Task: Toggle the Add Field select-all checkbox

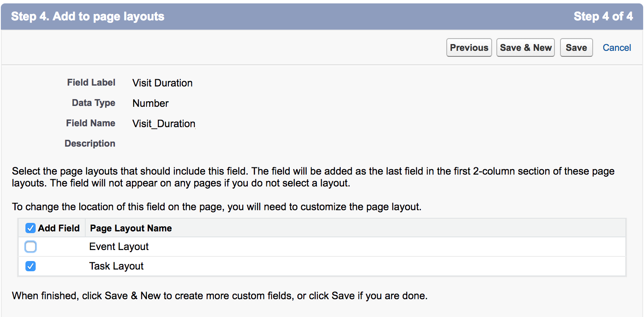Action: tap(31, 228)
